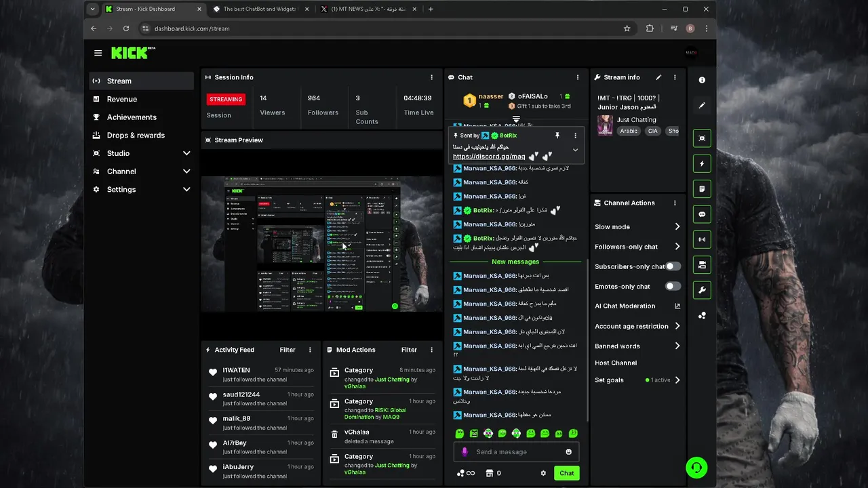The width and height of the screenshot is (868, 488).
Task: Open Channel Actions three-dot options menu
Action: click(x=675, y=203)
